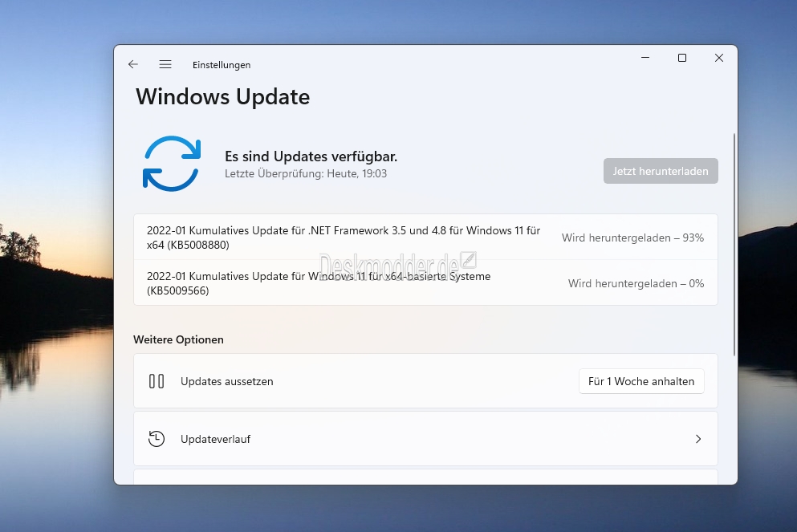Click the Letzte Überprüfung timestamp text

(x=306, y=174)
